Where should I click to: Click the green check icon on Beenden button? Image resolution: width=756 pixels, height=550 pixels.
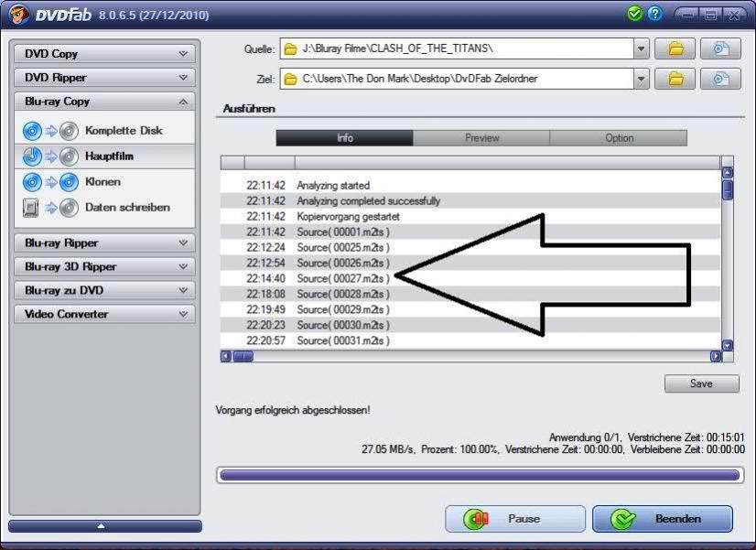[x=623, y=519]
